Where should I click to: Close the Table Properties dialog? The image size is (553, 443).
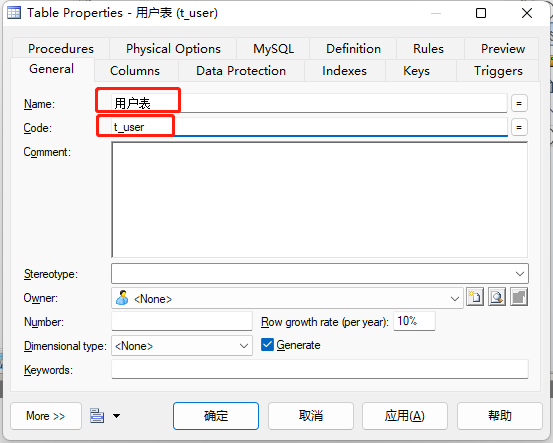coord(527,13)
